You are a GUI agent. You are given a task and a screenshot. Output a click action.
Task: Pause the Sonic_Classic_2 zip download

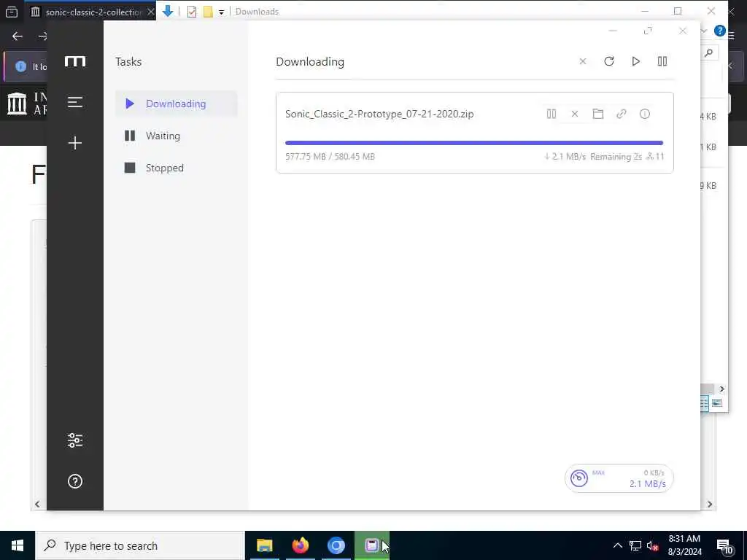pos(551,114)
